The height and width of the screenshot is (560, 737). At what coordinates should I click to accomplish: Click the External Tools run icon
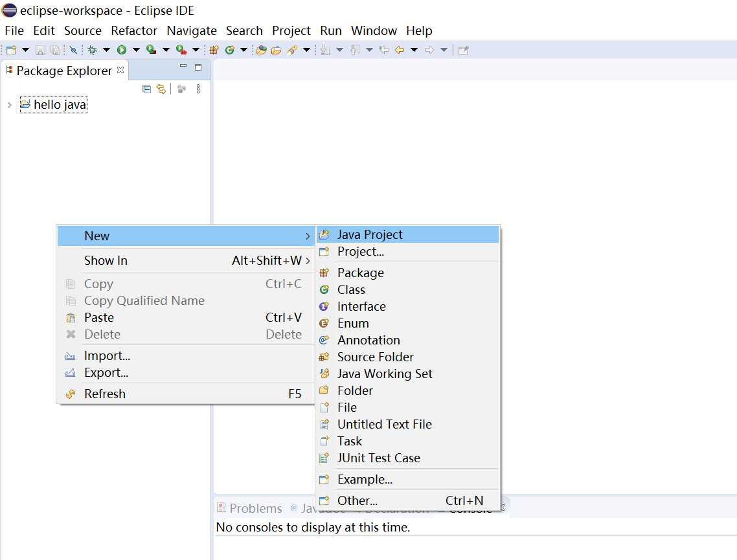point(181,49)
